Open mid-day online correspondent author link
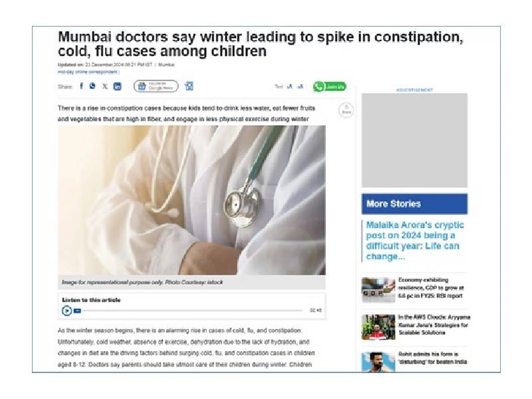This screenshot has width=532, height=399. pyautogui.click(x=88, y=72)
